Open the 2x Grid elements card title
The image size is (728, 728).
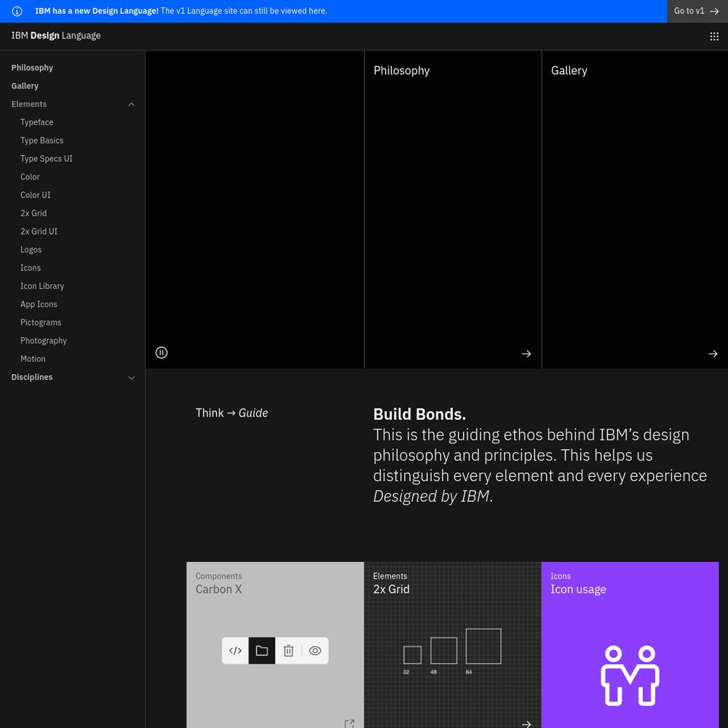coord(391,589)
